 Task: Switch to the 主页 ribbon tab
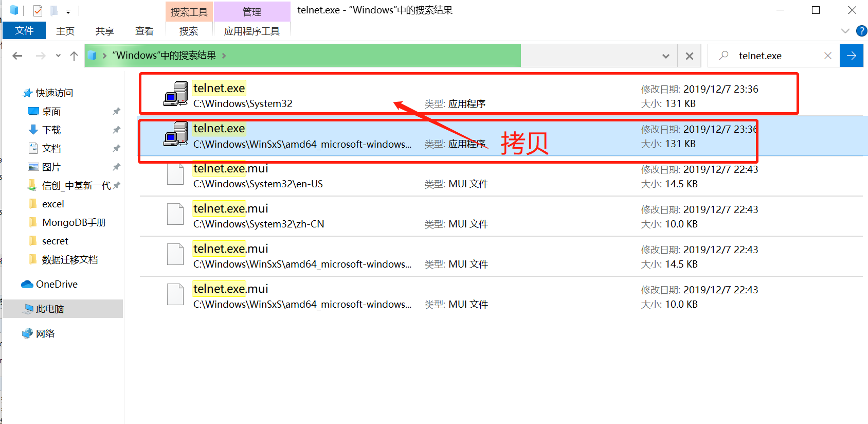(x=65, y=31)
